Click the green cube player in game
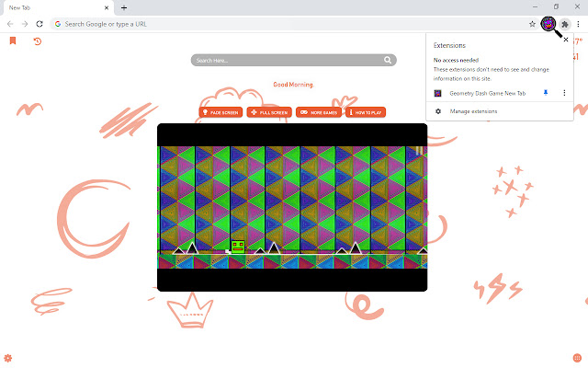Image resolution: width=588 pixels, height=368 pixels. point(238,247)
